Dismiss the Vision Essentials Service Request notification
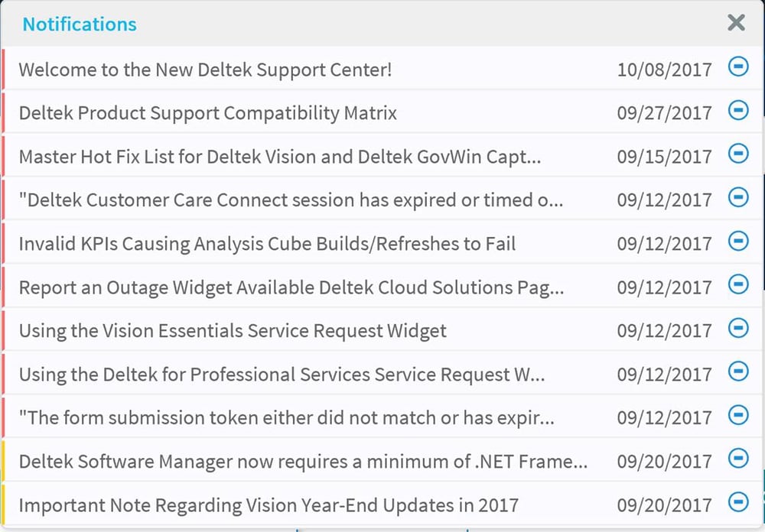Viewport: 765px width, 532px height. tap(738, 329)
